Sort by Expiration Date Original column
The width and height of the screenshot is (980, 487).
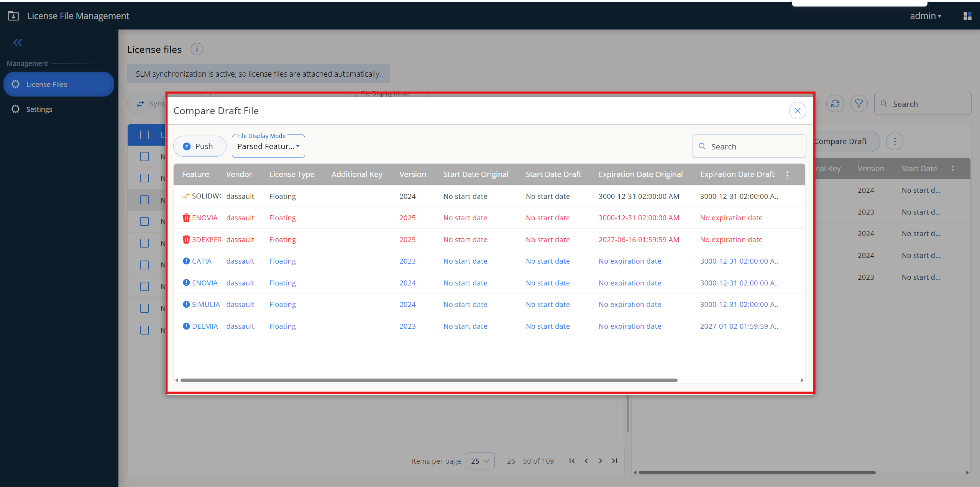tap(640, 174)
